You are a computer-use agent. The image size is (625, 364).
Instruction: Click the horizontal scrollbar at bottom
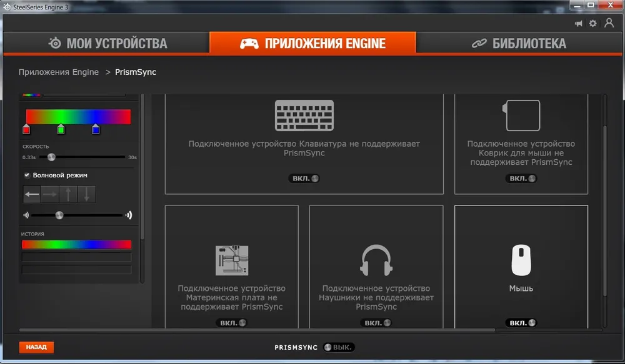tap(257, 330)
